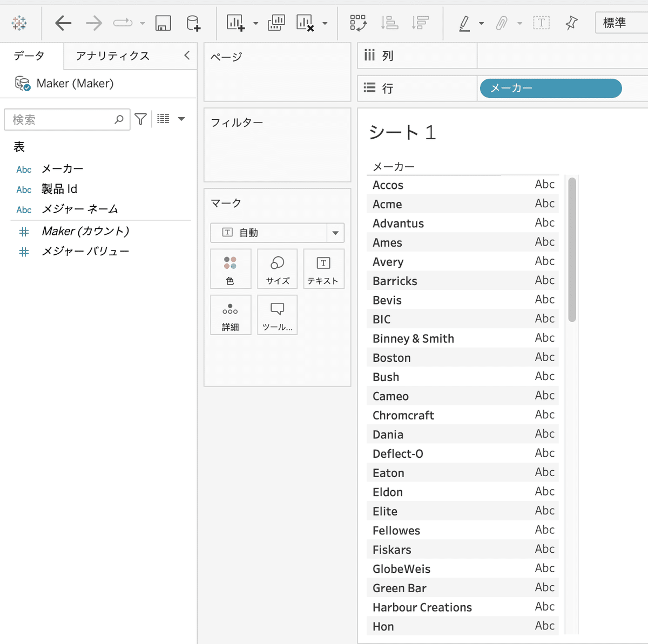This screenshot has width=648, height=644.
Task: Click the add new data source icon
Action: [193, 23]
